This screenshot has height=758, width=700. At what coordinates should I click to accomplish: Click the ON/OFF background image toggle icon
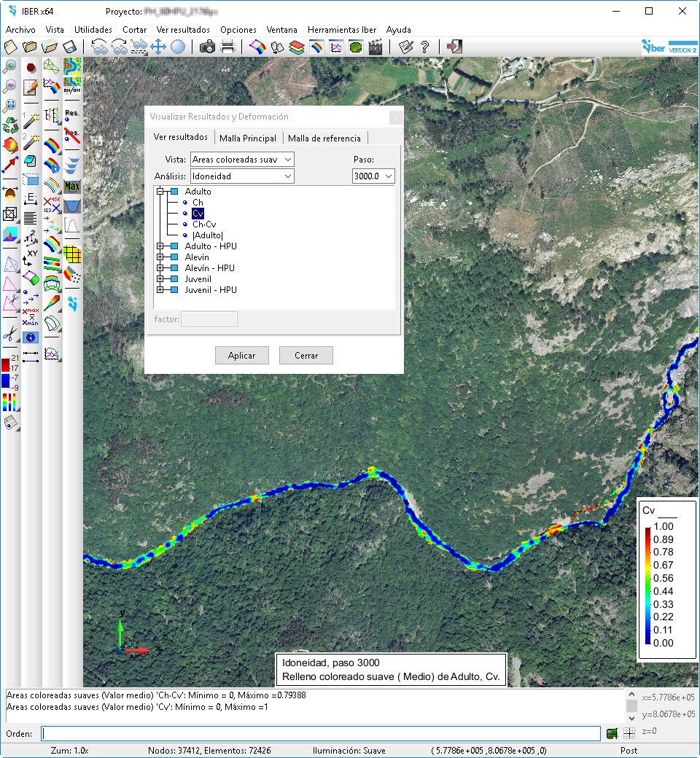72,86
